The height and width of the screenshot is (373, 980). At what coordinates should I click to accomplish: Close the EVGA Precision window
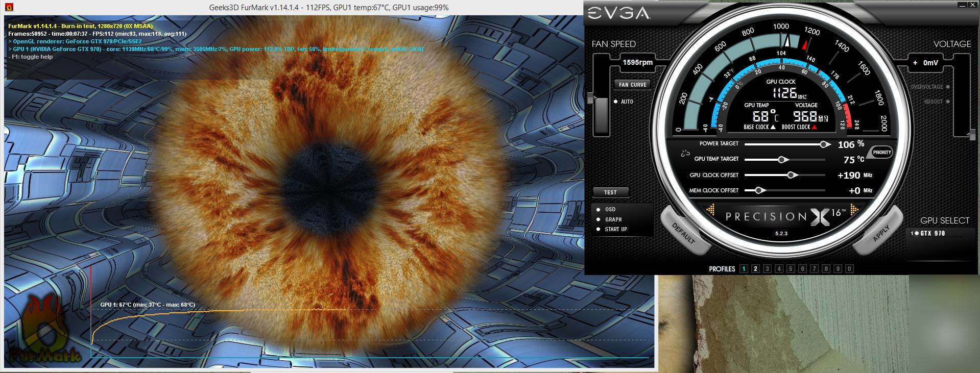pos(972,5)
